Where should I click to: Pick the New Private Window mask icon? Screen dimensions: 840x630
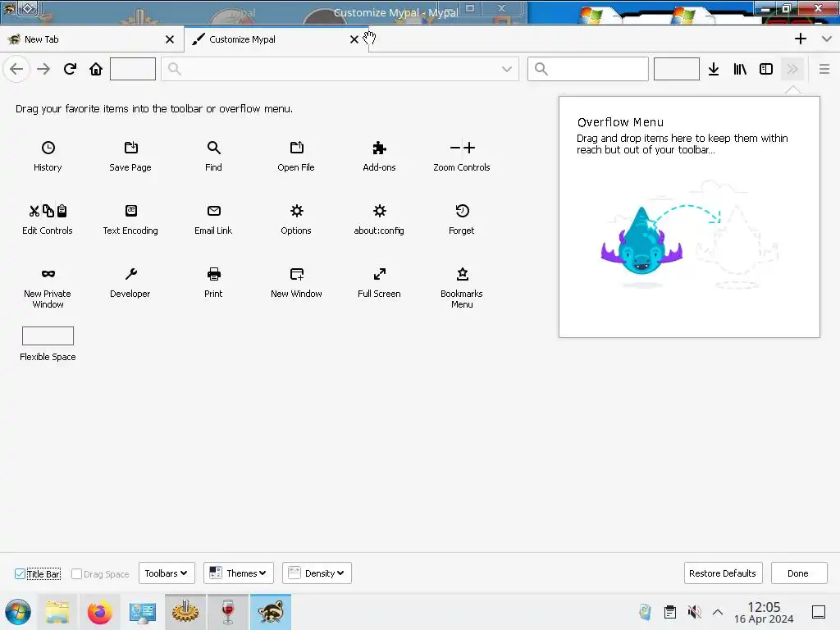(x=48, y=274)
